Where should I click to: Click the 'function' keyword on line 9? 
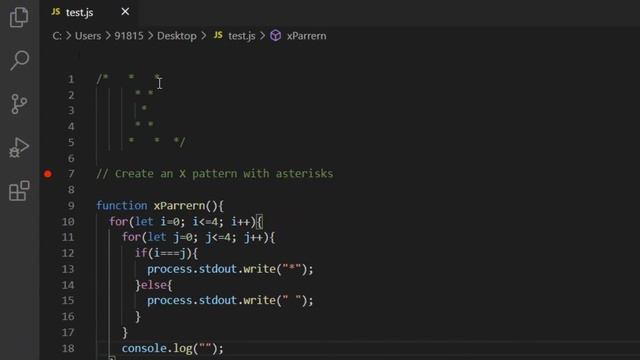point(122,206)
